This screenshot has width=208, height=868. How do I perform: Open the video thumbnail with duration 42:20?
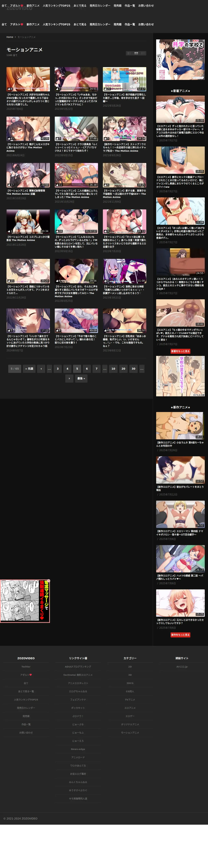[x=28, y=129]
